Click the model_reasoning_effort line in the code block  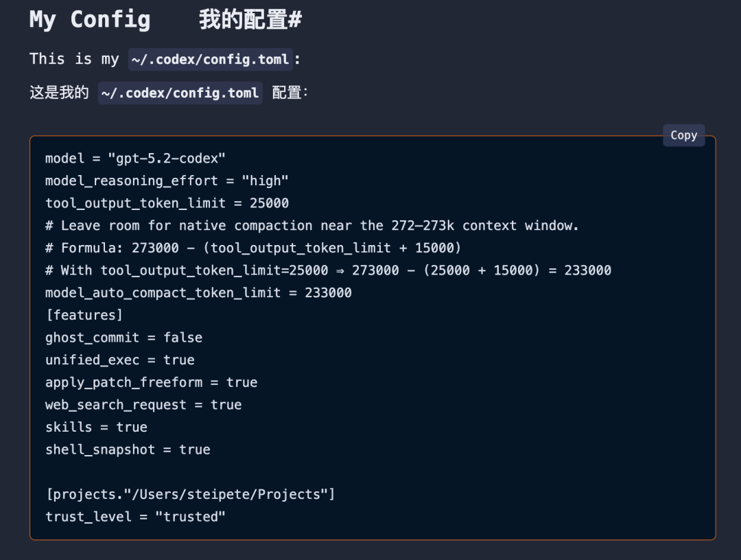(166, 180)
